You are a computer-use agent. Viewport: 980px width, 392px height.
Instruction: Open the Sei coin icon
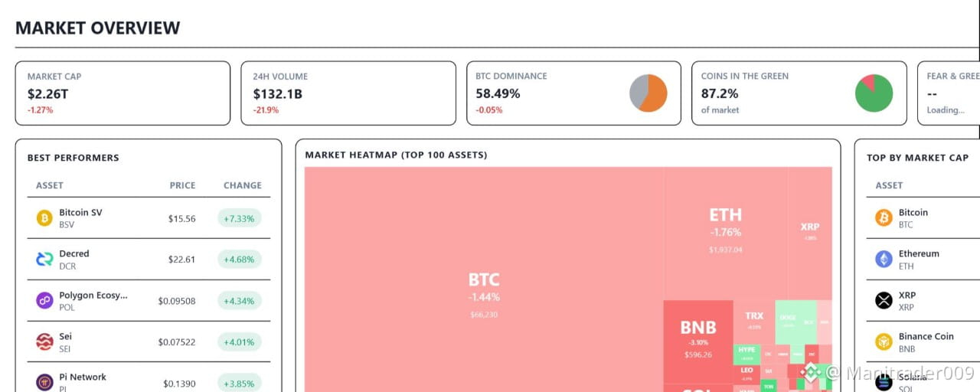(x=44, y=341)
